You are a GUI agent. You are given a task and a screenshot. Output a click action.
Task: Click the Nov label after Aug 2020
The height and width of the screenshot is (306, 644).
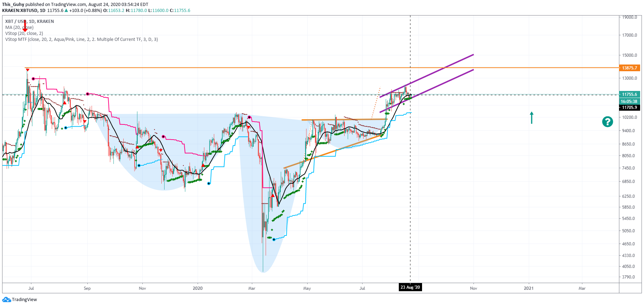point(473,288)
